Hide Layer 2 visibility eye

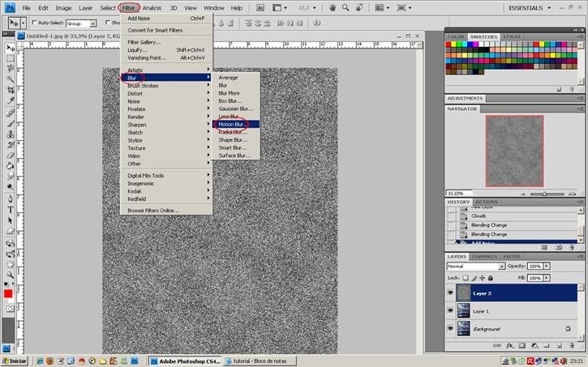coord(450,293)
